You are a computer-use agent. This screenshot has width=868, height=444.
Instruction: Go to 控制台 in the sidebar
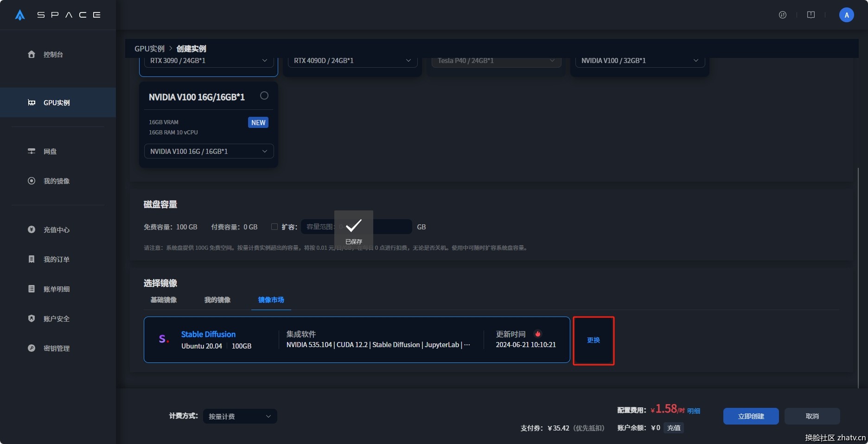(x=53, y=54)
